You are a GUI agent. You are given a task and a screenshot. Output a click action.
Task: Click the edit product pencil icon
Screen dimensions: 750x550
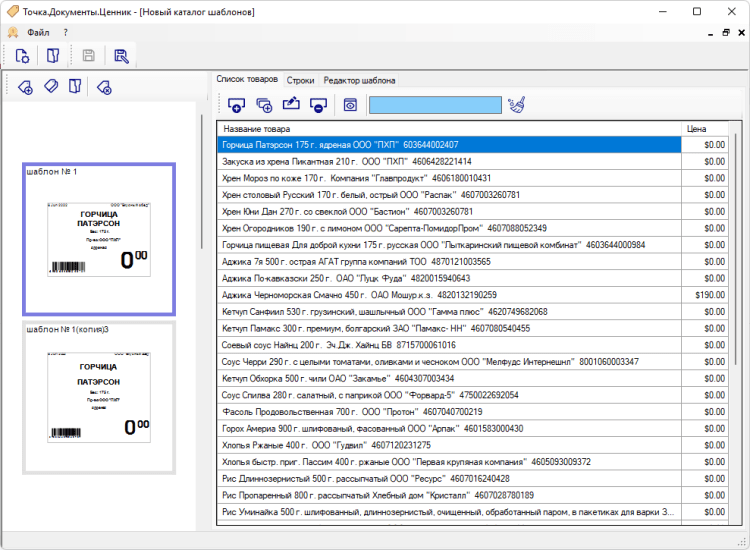tap(291, 104)
